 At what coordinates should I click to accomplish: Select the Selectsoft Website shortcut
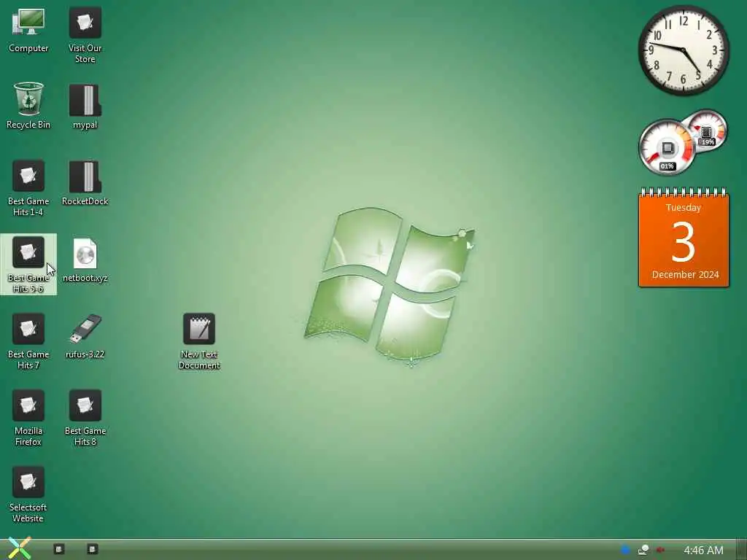(28, 494)
